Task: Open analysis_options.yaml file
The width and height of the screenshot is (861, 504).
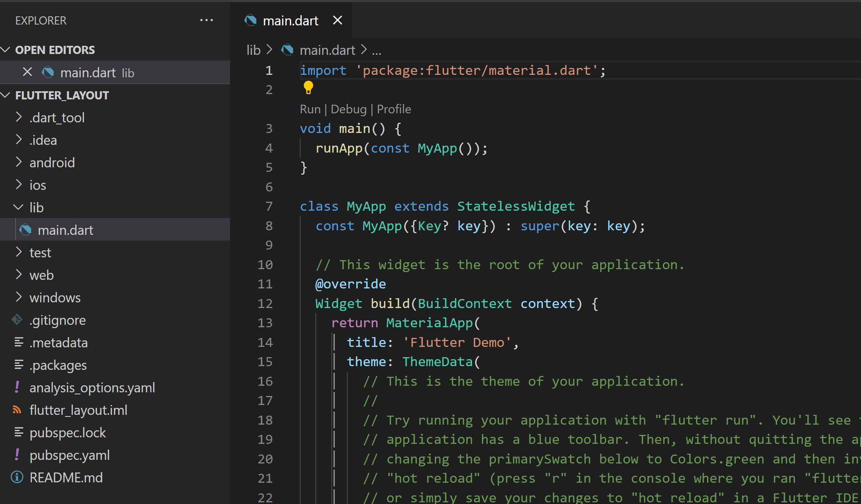Action: click(x=92, y=387)
